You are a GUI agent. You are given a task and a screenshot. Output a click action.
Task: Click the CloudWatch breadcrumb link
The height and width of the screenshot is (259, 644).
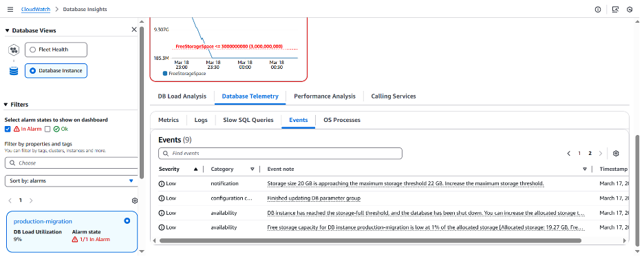pyautogui.click(x=36, y=9)
